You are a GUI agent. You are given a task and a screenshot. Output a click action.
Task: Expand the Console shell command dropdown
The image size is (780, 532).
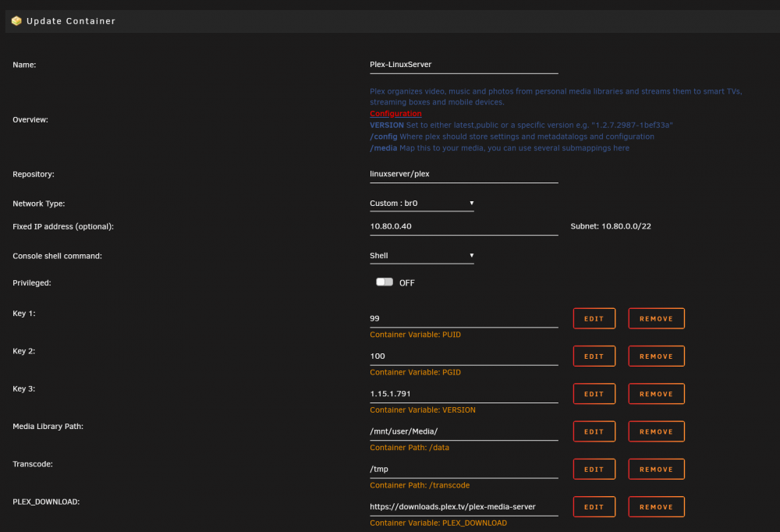tap(421, 255)
